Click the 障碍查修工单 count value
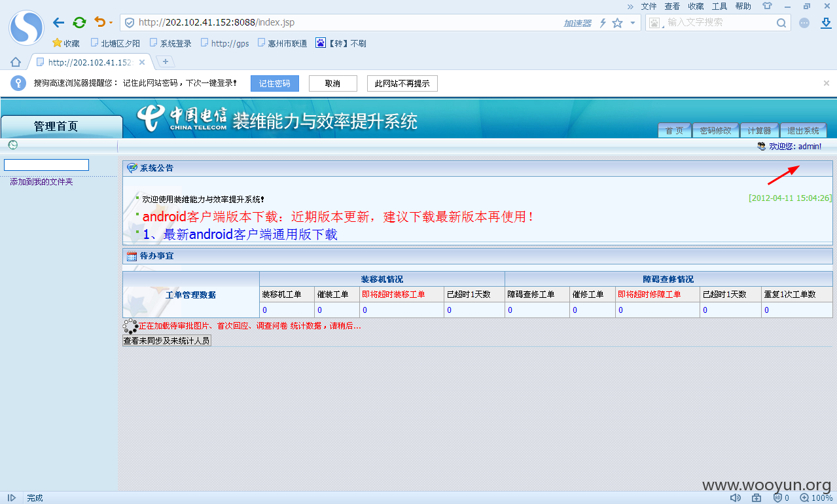 tap(510, 310)
